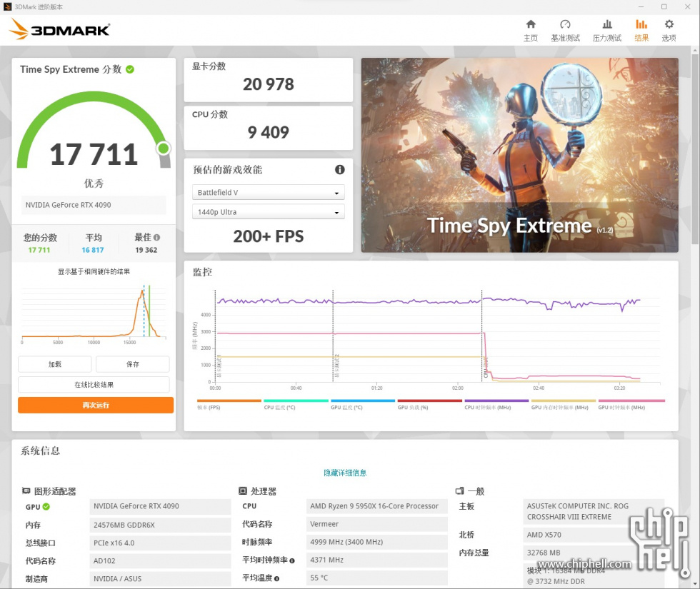
Task: Toggle the GPU 温度 (°C) legend entry
Action: (x=363, y=404)
